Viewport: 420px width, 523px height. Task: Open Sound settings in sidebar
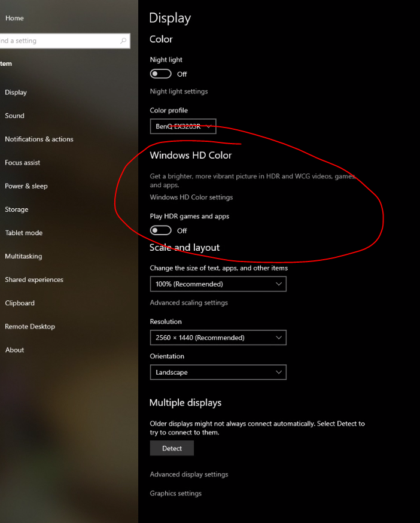[14, 115]
